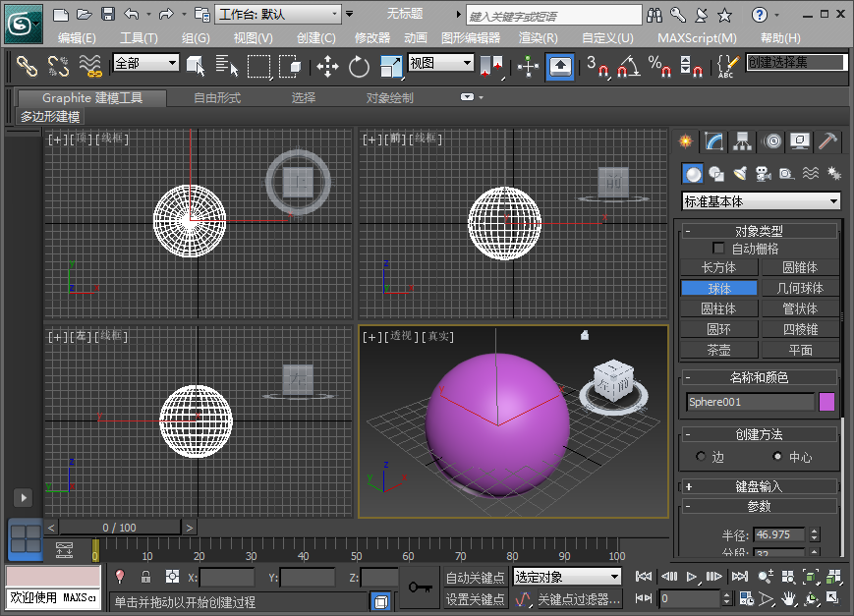This screenshot has width=854, height=616.
Task: Activate the Select Object tool
Action: [196, 67]
